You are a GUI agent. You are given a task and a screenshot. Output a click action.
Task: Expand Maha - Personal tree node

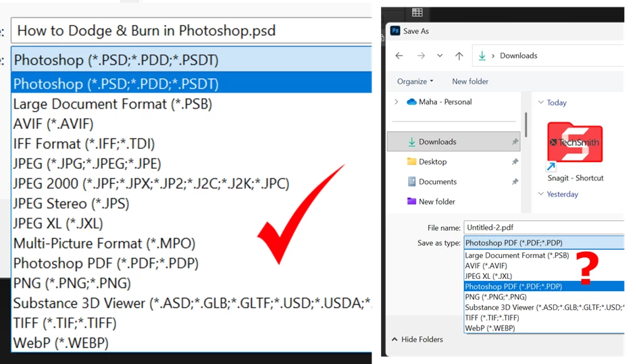coord(397,101)
